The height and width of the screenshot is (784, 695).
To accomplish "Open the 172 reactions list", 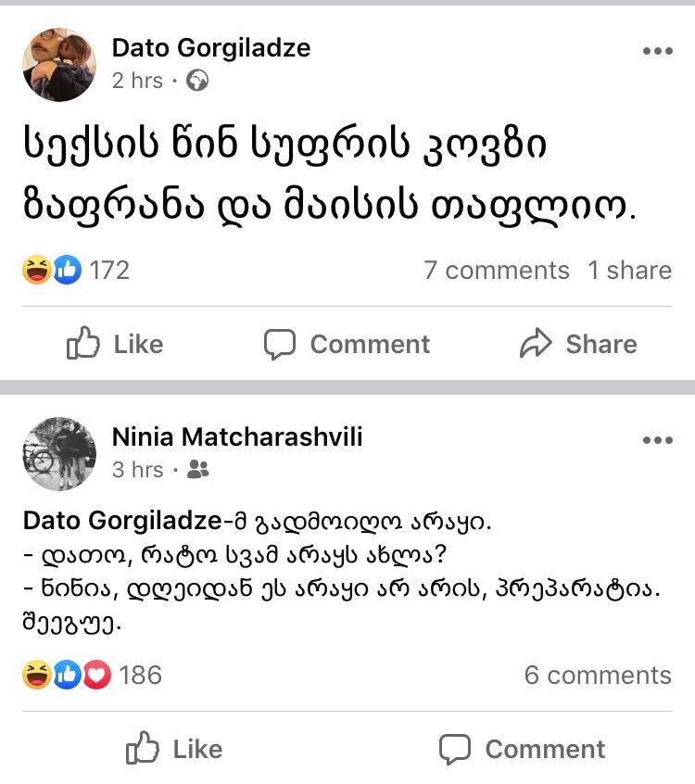I will 109,271.
